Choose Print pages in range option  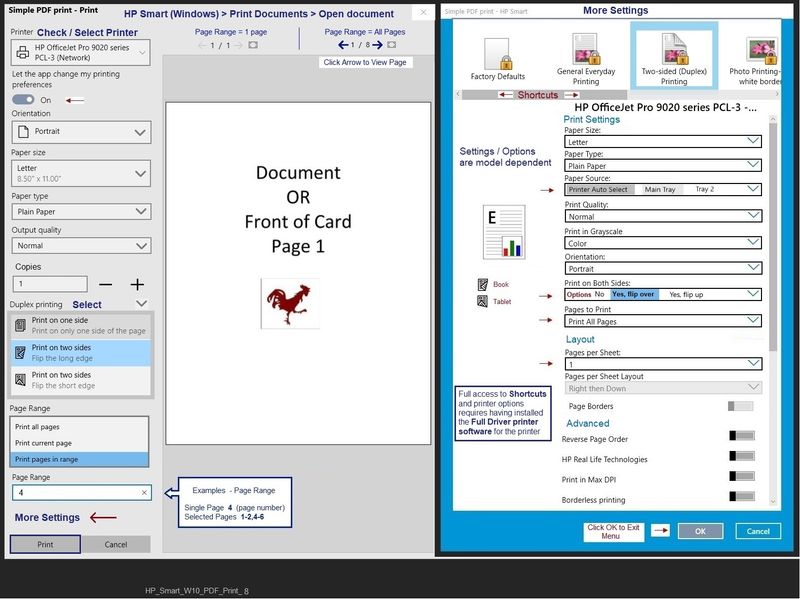tap(80, 459)
